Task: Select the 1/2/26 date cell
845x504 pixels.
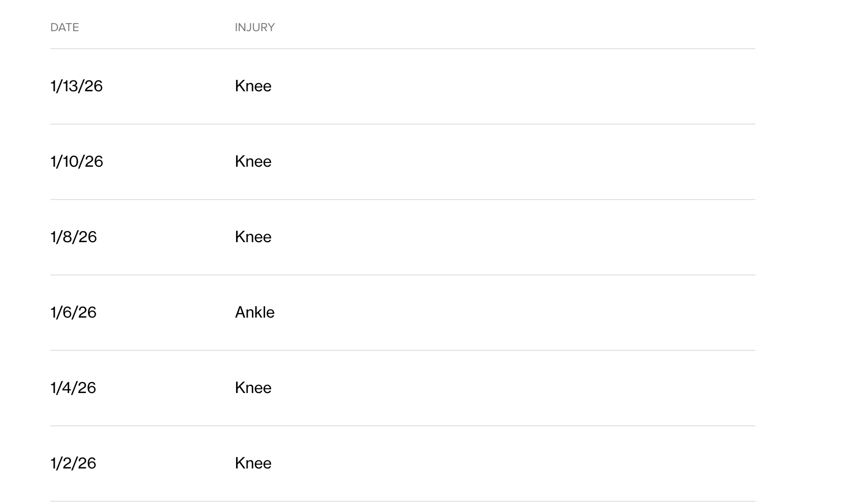Action: coord(73,463)
